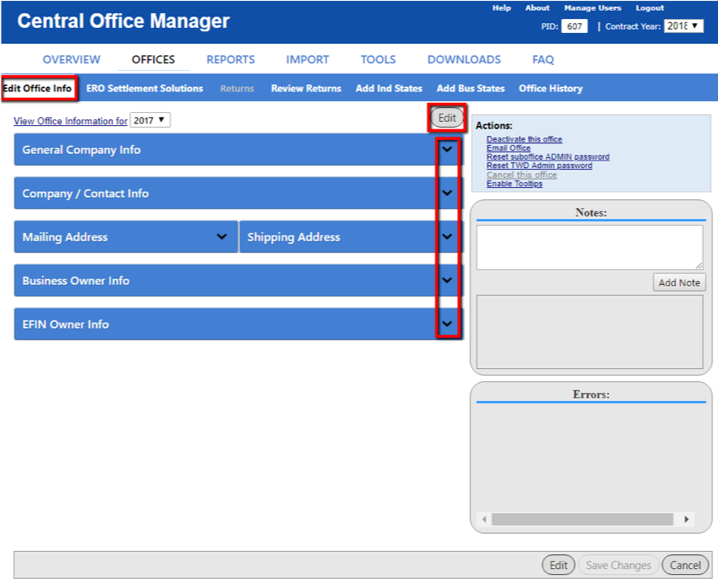Click the Add Note button
This screenshot has height=588, width=718.
pyautogui.click(x=679, y=282)
